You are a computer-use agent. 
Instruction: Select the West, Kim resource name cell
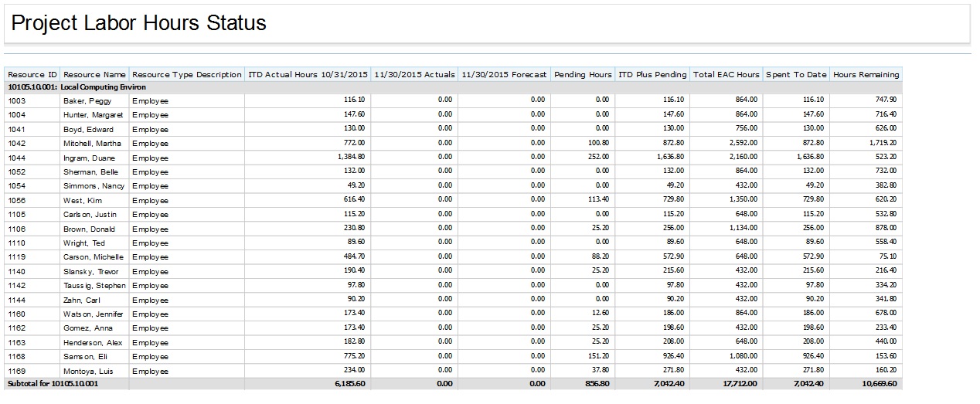[x=83, y=201]
